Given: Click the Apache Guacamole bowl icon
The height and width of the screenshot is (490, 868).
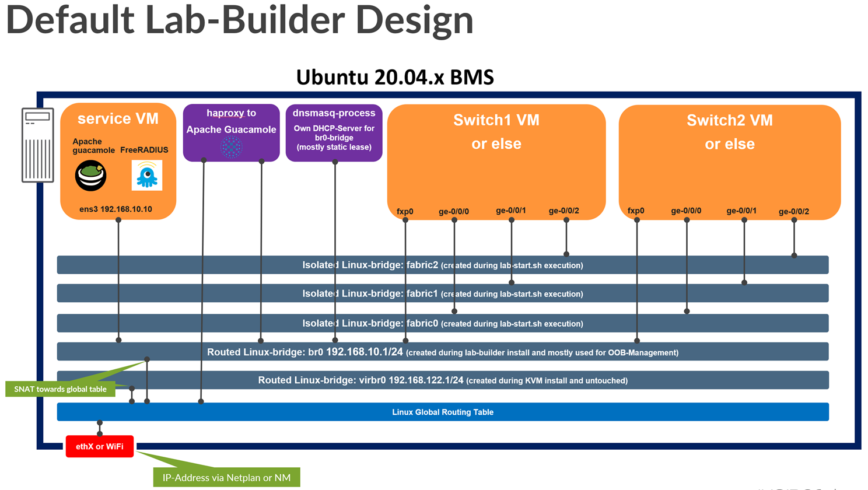Looking at the screenshot, I should click(x=90, y=176).
